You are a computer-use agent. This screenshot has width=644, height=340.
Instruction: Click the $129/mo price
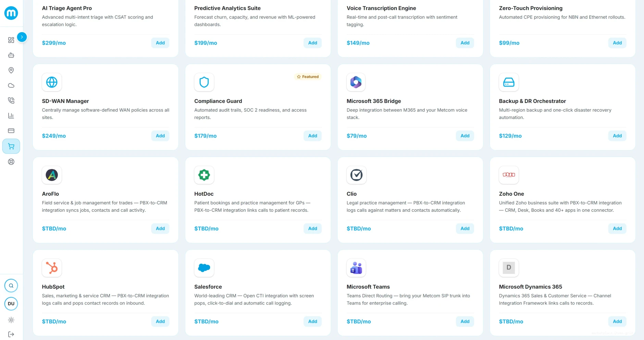(x=510, y=136)
